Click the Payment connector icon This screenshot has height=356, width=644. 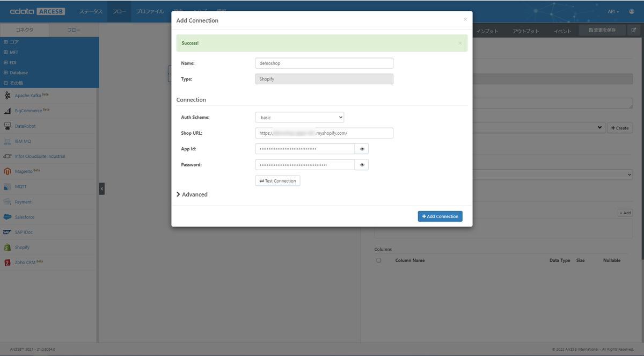8,202
